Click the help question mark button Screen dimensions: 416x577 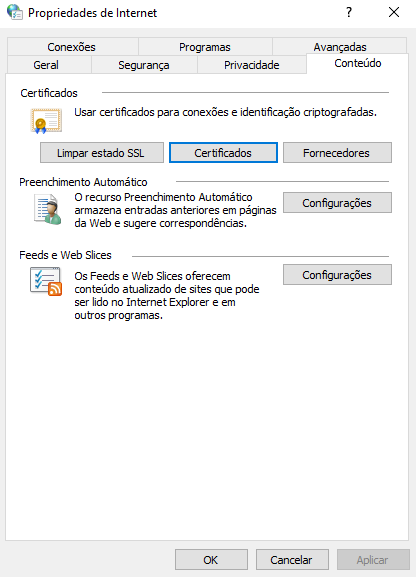click(x=349, y=13)
